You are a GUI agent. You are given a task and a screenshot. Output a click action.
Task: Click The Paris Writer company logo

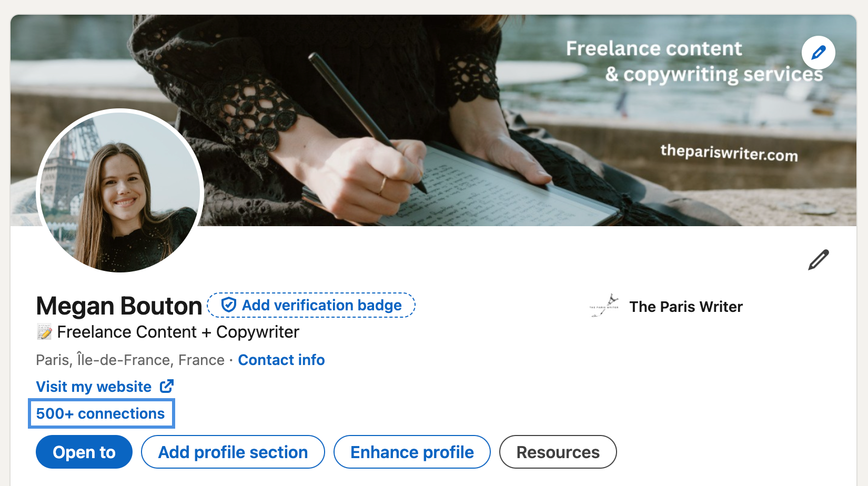tap(604, 306)
